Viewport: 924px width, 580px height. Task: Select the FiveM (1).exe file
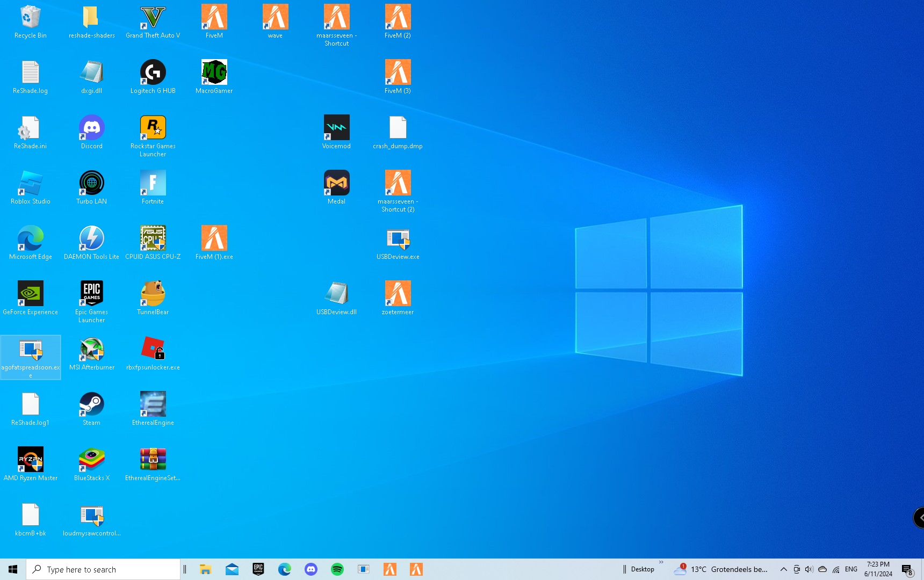point(214,243)
